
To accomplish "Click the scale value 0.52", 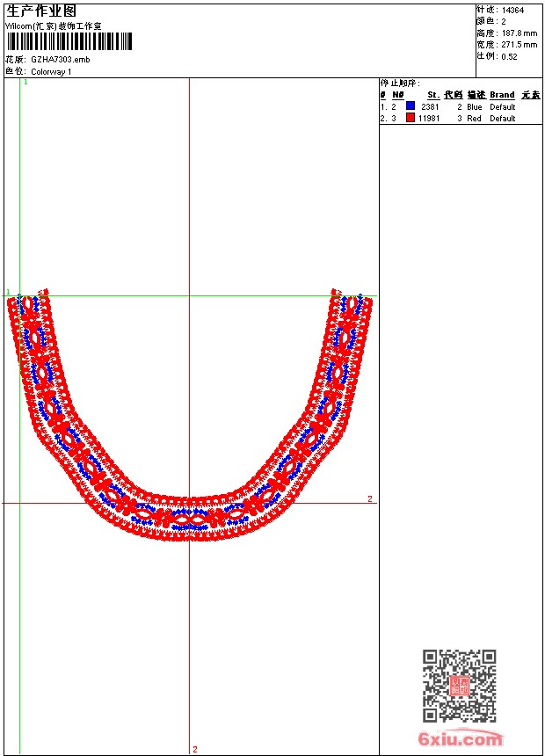I will [509, 56].
